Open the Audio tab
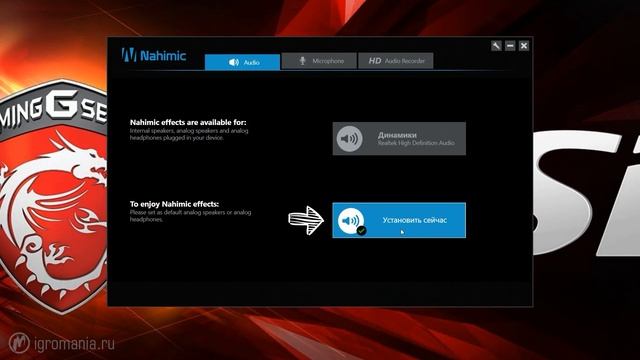Viewport: 640px width, 360px height. point(242,62)
